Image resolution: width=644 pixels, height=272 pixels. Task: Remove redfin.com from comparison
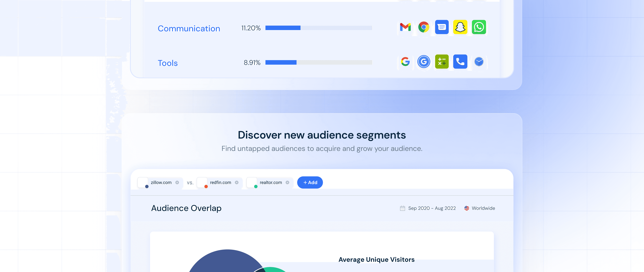[236, 182]
